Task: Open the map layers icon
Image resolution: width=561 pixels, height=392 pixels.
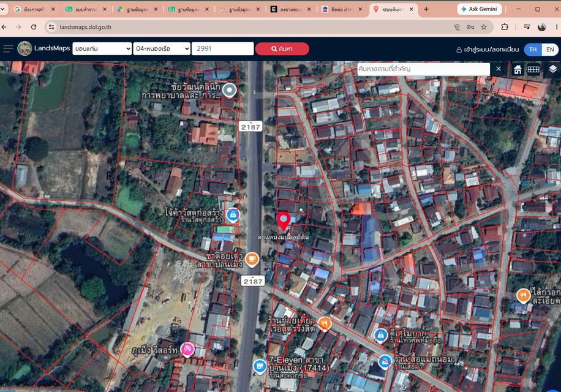Action: click(553, 69)
